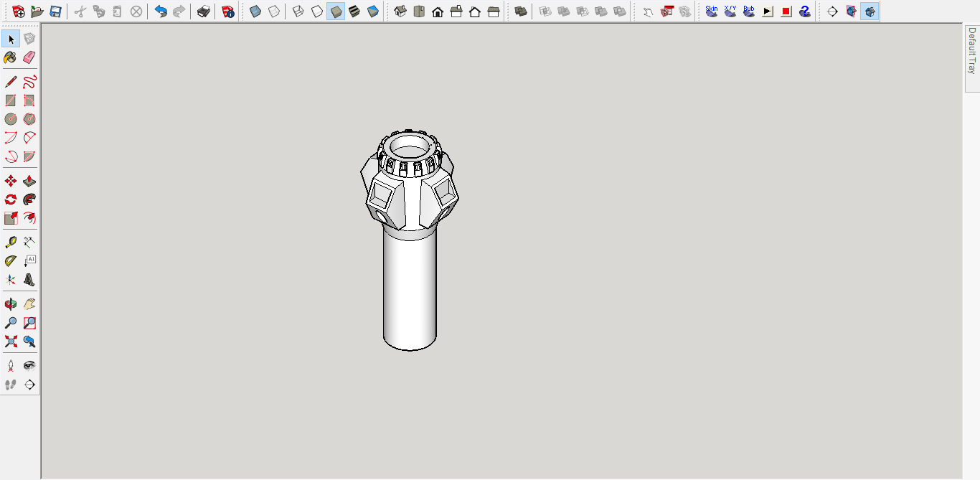Switch to Iso view
980x480 pixels.
pos(400,11)
